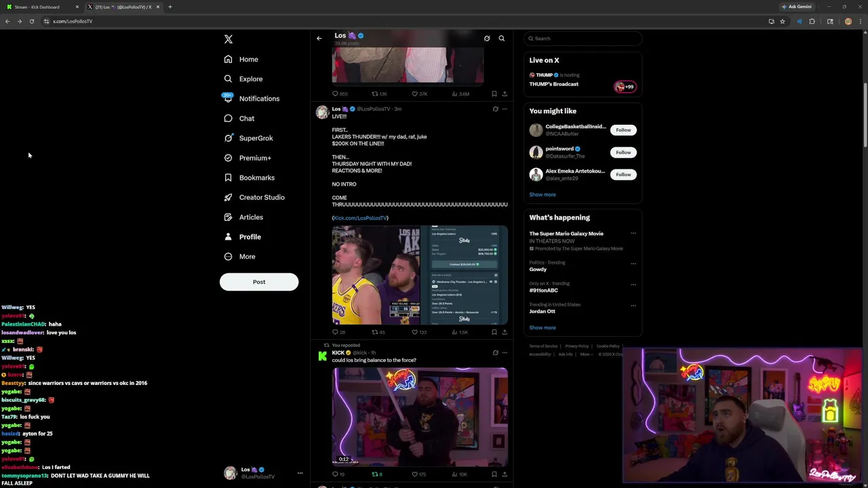Play the KICK lightsaber video

tap(420, 417)
